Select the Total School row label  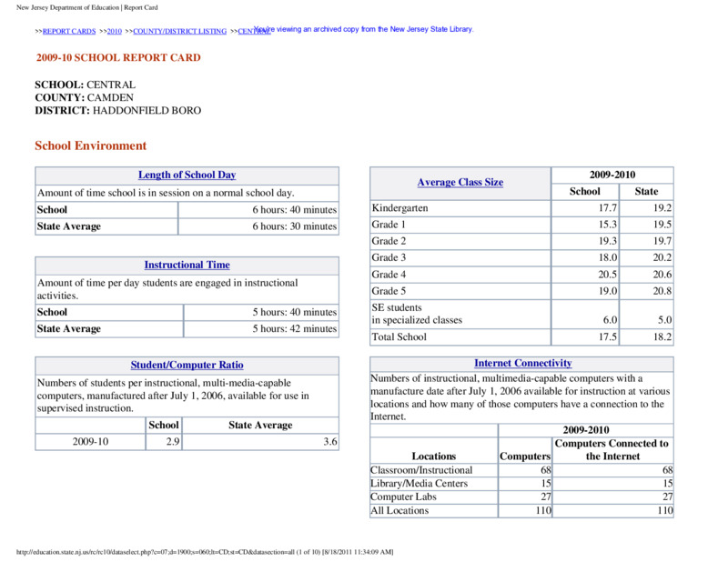click(399, 336)
